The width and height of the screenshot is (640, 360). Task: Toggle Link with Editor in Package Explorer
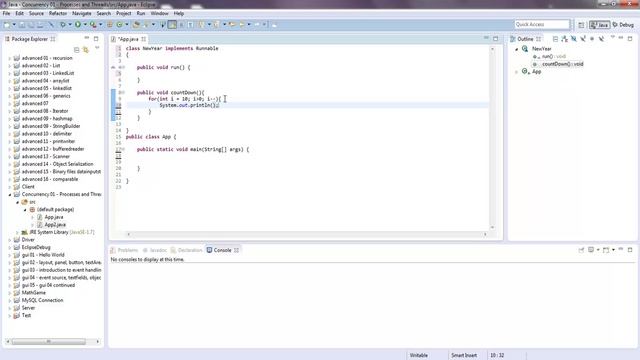pyautogui.click(x=86, y=50)
